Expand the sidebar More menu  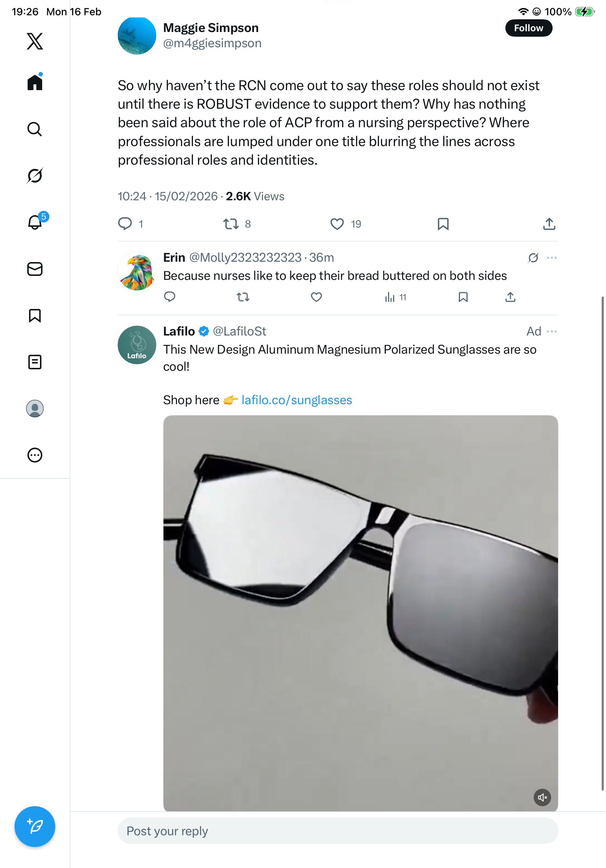(x=35, y=455)
